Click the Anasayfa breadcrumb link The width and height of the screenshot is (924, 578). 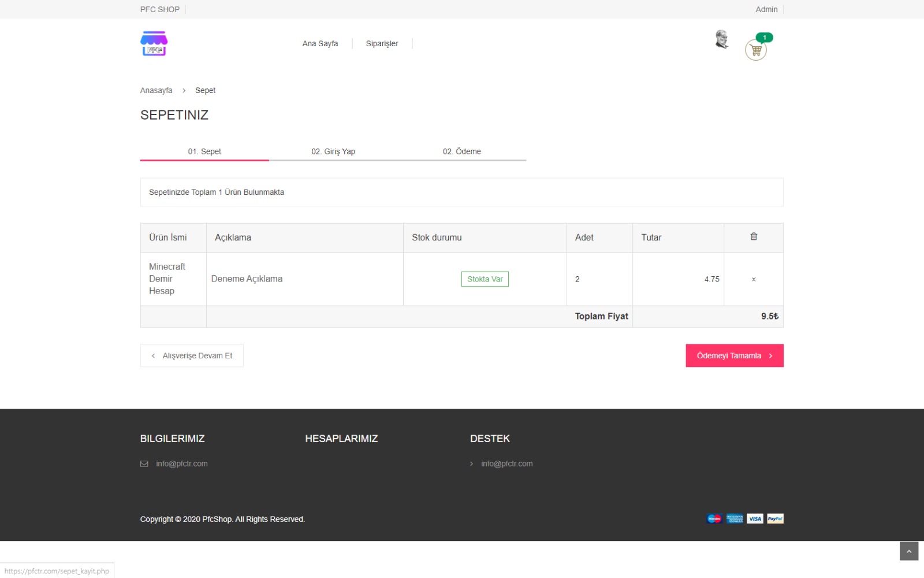(x=156, y=90)
